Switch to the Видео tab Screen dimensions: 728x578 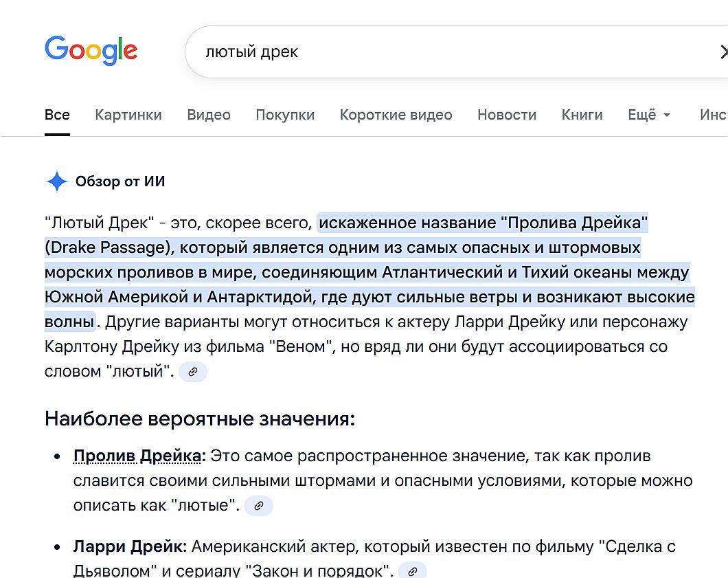tap(209, 115)
